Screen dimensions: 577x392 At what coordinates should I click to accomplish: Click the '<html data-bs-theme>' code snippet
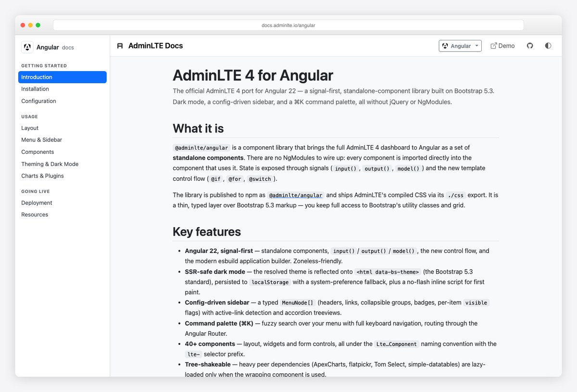click(388, 272)
